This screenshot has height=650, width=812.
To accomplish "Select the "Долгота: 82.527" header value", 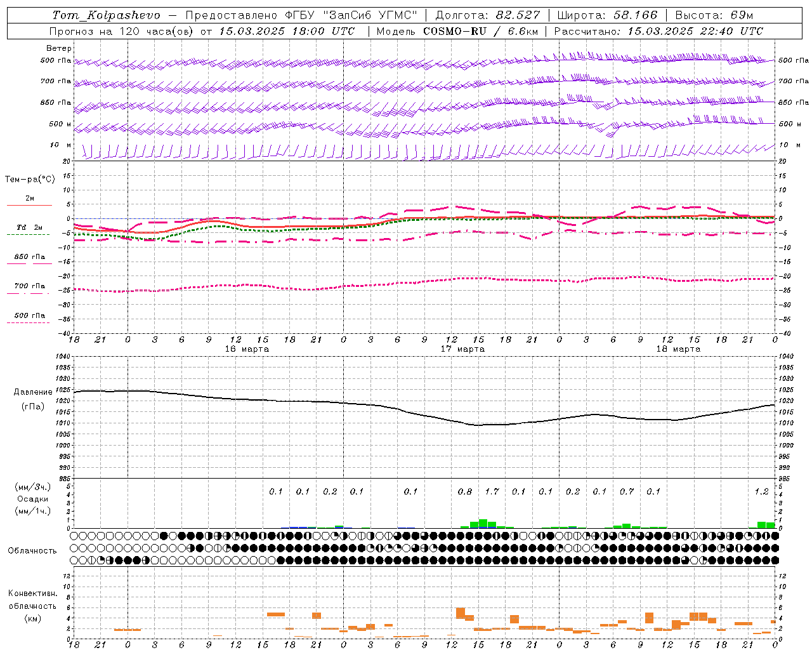I will 488,15.
